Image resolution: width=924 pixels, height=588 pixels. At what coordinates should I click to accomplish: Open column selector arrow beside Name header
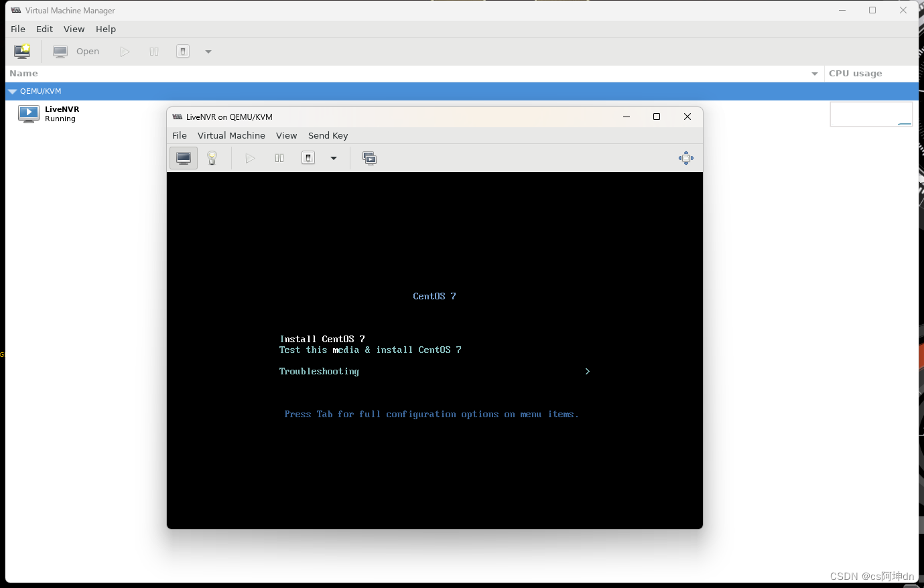coord(815,74)
